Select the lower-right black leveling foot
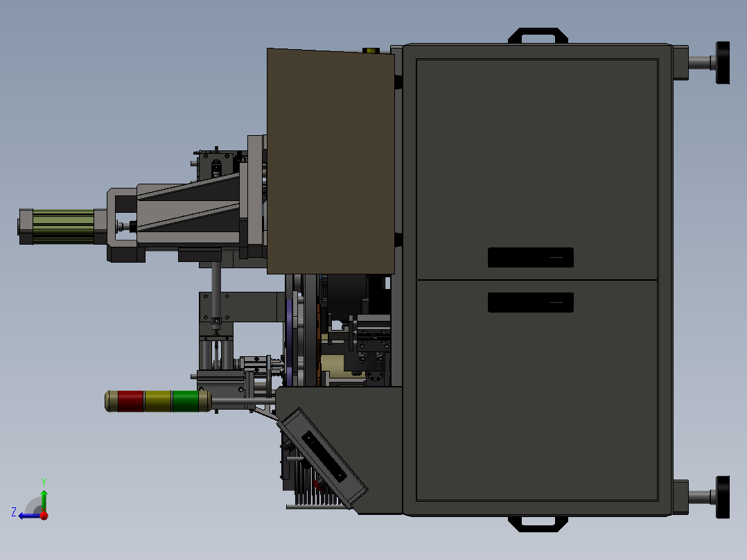Screen dimensions: 747x560 tap(723, 497)
